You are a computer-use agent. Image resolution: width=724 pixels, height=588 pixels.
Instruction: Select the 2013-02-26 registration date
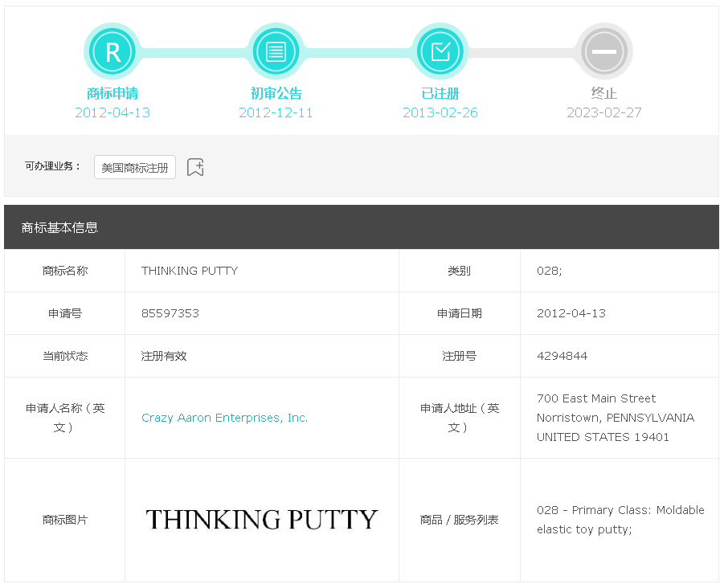coord(440,112)
